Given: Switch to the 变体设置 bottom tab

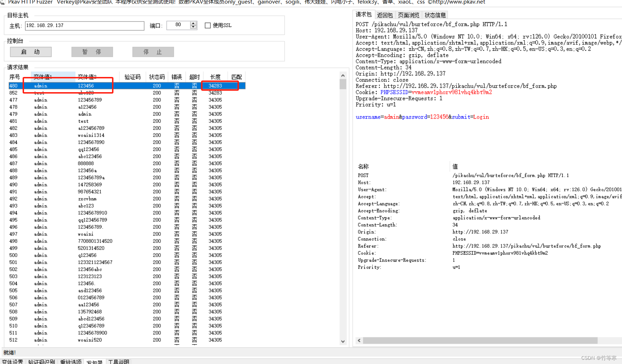Looking at the screenshot, I should (x=13, y=362).
